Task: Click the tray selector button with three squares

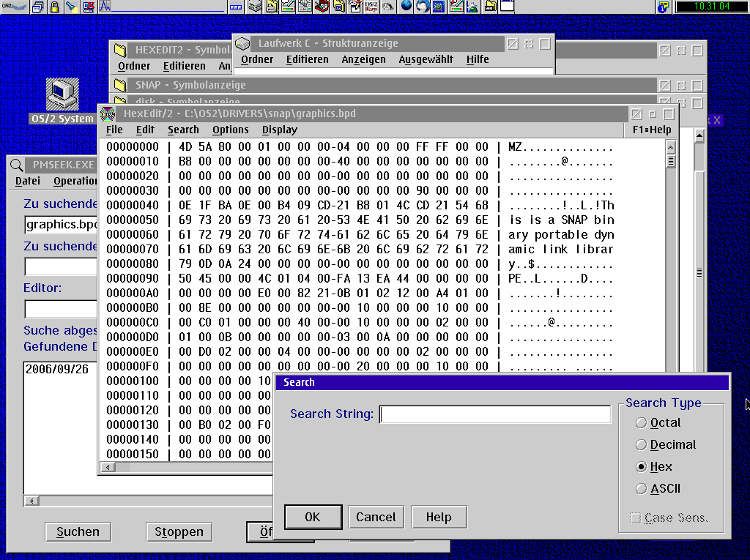Action: pos(236,6)
